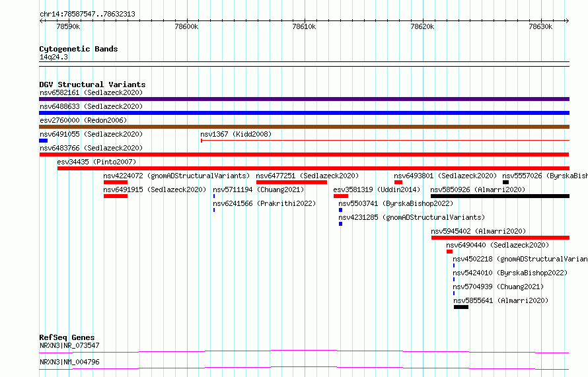Select the nsv5945402 red variant bar

(x=500, y=238)
